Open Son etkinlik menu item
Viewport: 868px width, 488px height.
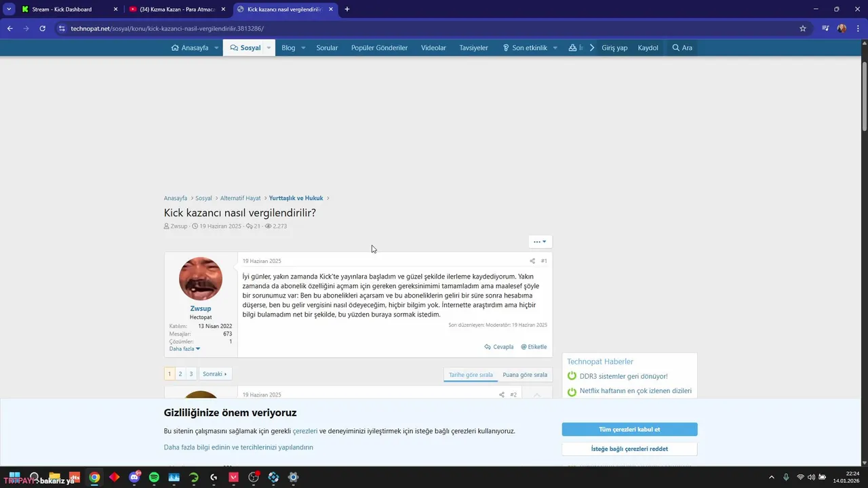524,47
